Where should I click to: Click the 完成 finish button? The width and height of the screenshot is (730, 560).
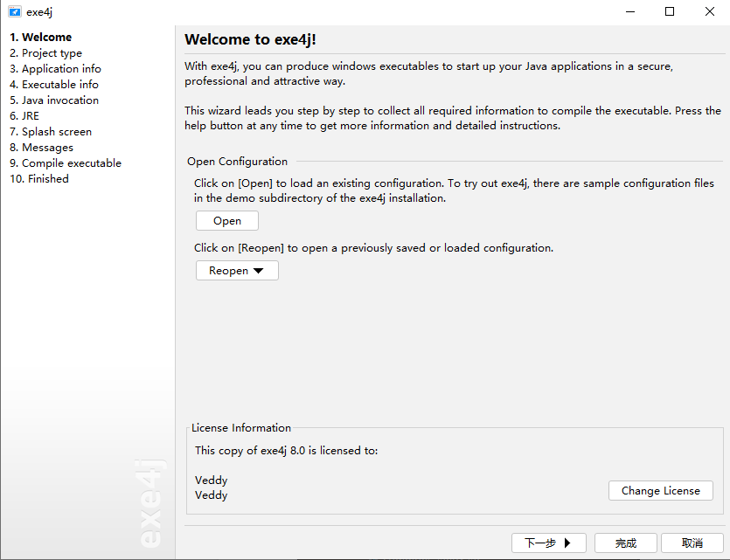pos(626,543)
